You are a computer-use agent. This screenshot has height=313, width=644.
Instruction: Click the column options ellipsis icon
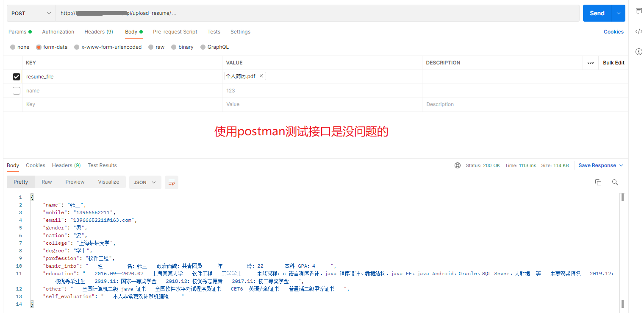click(x=591, y=63)
